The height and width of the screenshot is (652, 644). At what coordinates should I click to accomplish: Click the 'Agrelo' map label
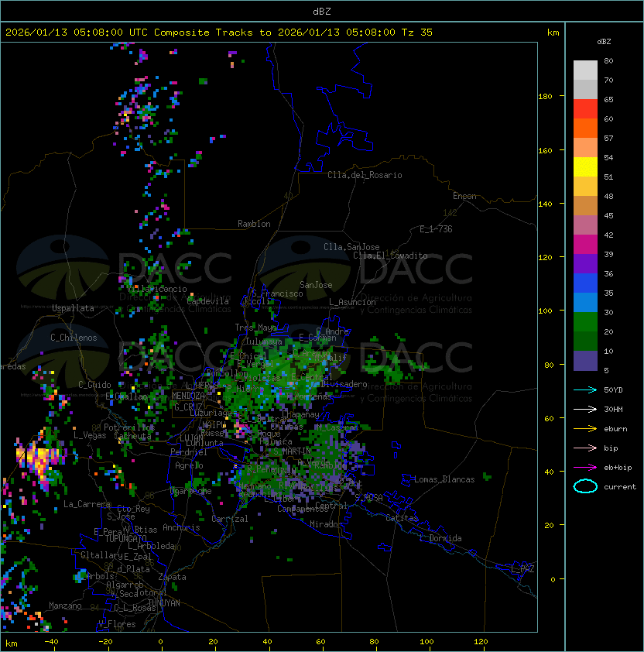pos(189,465)
